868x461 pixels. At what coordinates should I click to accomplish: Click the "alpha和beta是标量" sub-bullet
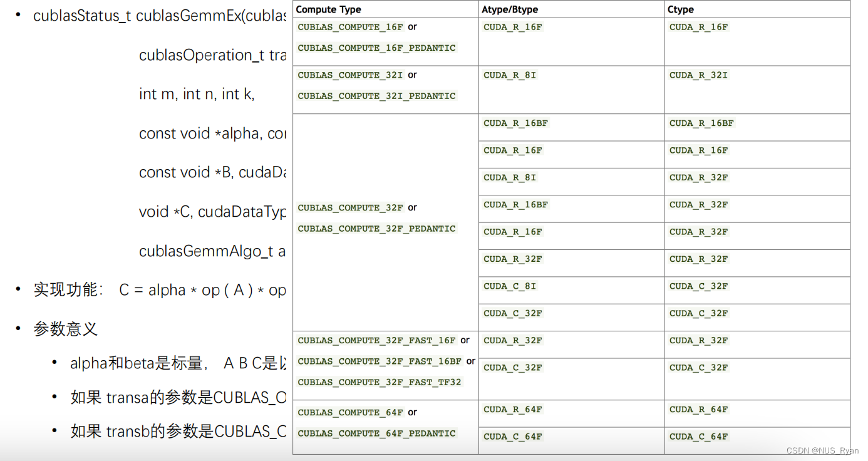click(x=178, y=363)
